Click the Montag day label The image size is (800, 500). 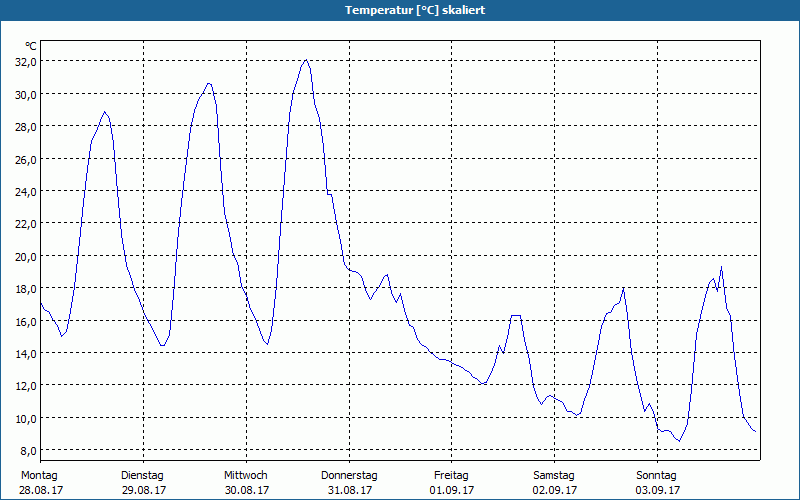(39, 476)
